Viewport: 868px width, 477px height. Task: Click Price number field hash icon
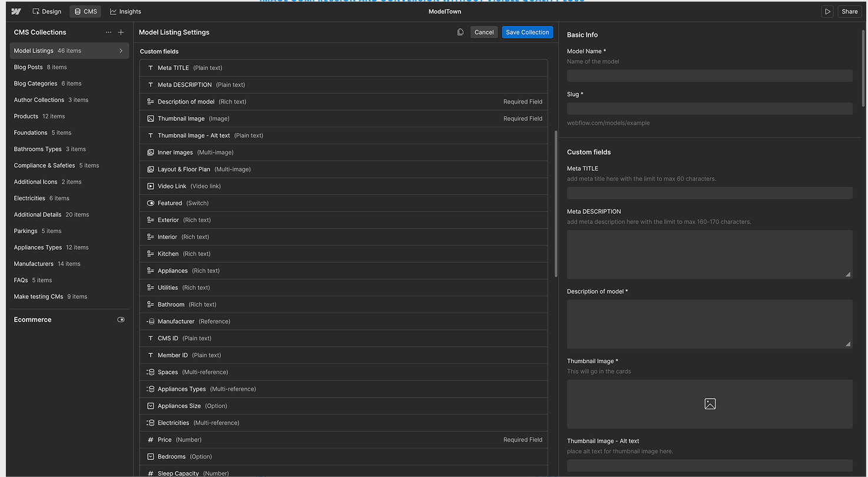point(150,440)
